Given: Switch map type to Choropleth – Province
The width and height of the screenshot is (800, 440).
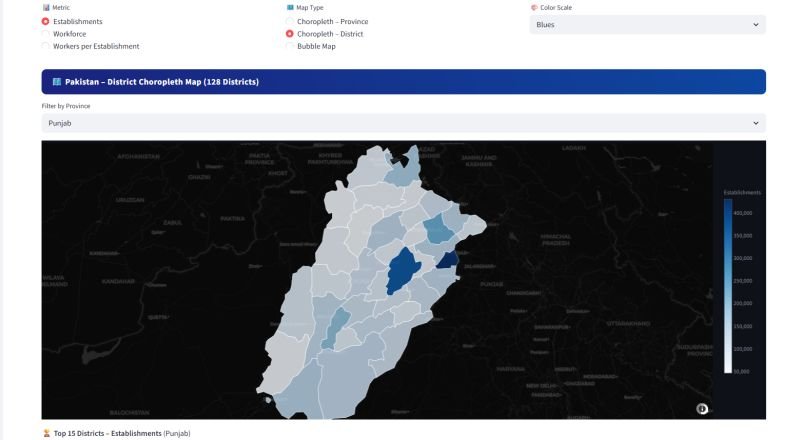Looking at the screenshot, I should click(x=290, y=21).
